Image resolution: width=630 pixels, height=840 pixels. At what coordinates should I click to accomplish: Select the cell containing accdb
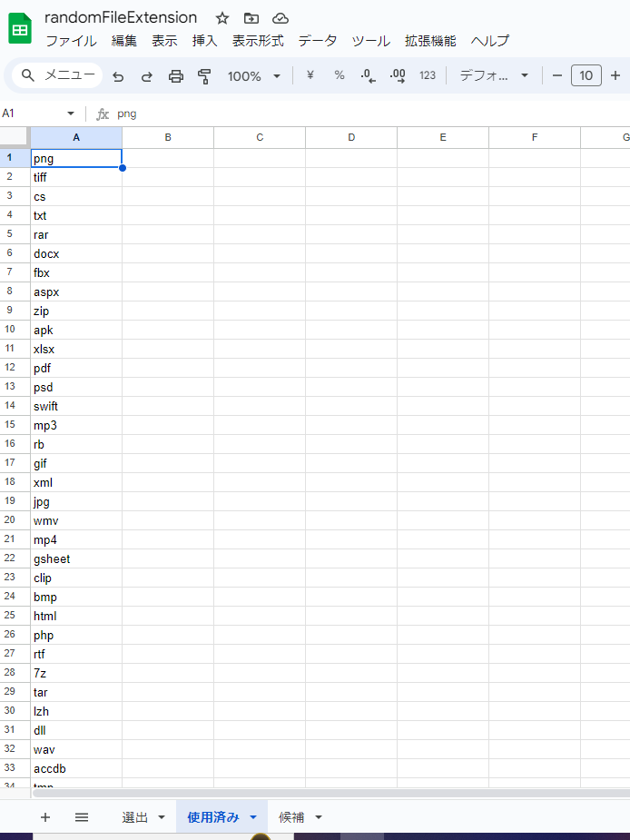[76, 768]
